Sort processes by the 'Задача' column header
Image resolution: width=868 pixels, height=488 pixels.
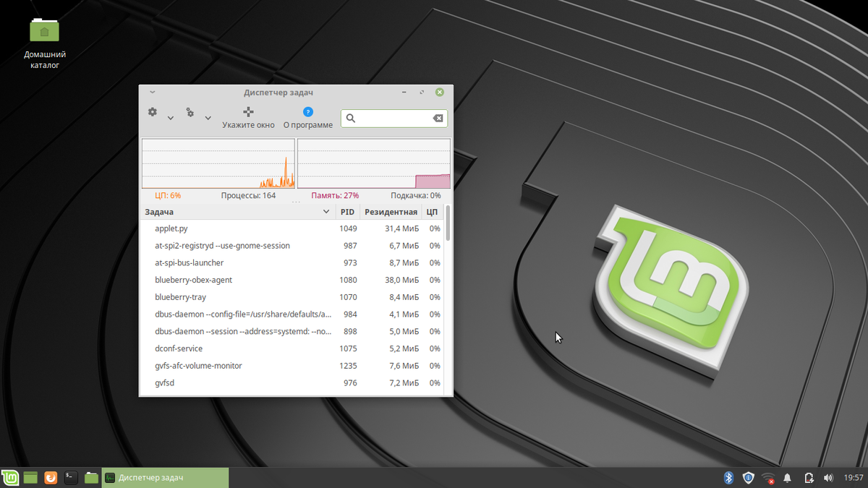(x=237, y=212)
